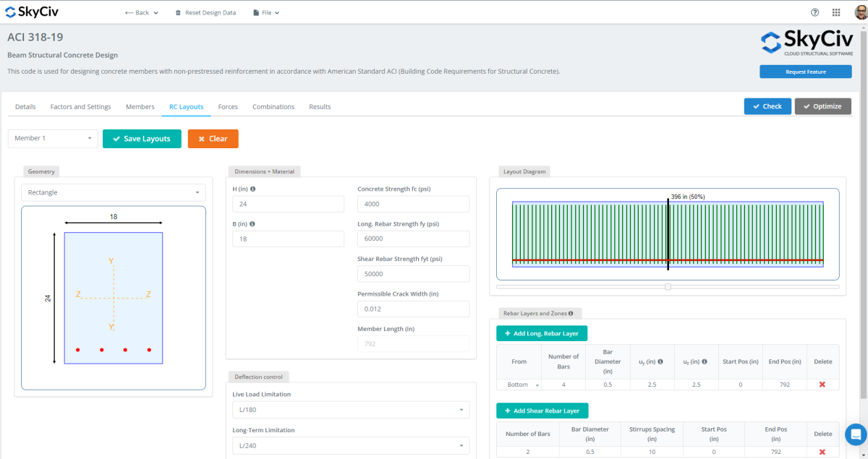Open the Live Load Limitation L/180 dropdown
The image size is (868, 459).
pos(351,410)
